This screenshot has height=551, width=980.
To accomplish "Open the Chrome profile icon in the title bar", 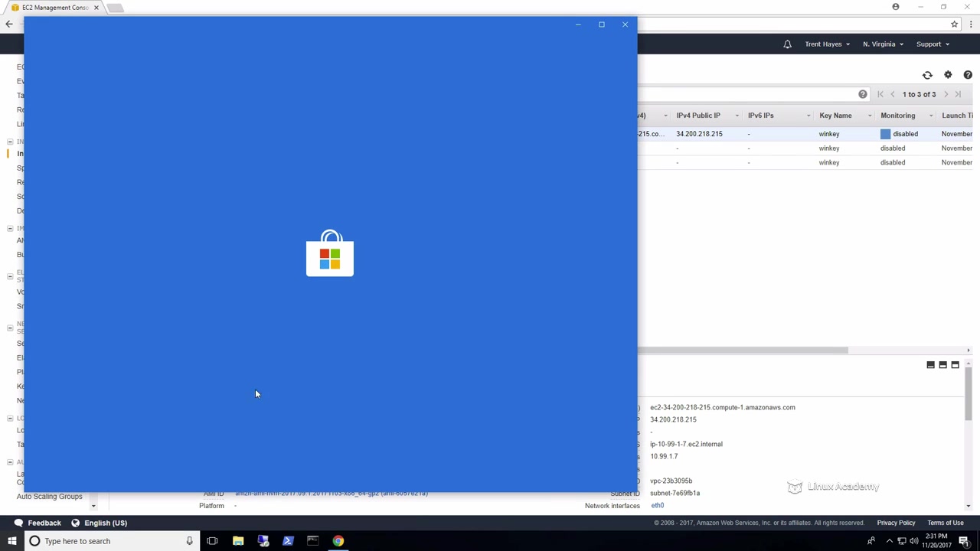I will click(896, 7).
